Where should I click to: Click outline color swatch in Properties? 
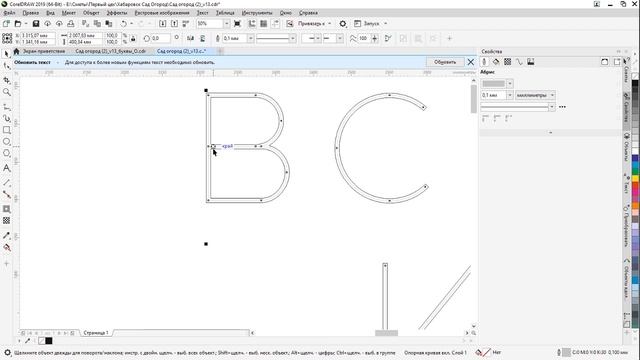493,84
